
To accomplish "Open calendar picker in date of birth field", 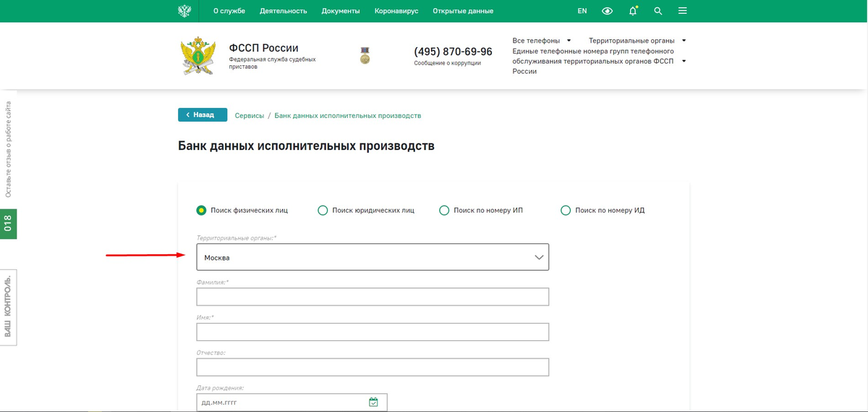I will click(x=373, y=402).
